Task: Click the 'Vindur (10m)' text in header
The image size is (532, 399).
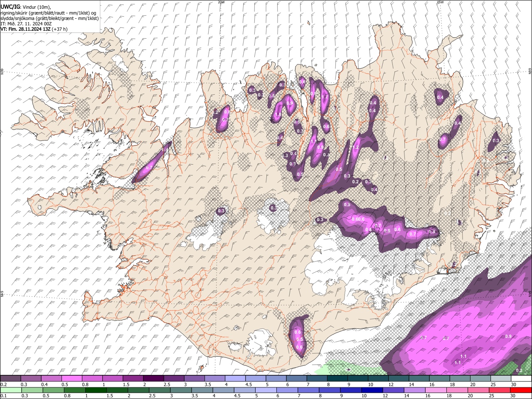Action: 37,7
